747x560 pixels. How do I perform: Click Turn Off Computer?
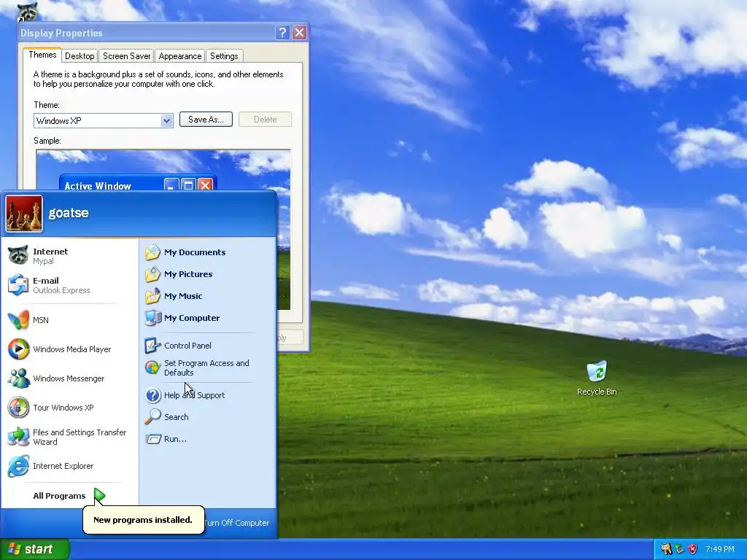pyautogui.click(x=237, y=522)
